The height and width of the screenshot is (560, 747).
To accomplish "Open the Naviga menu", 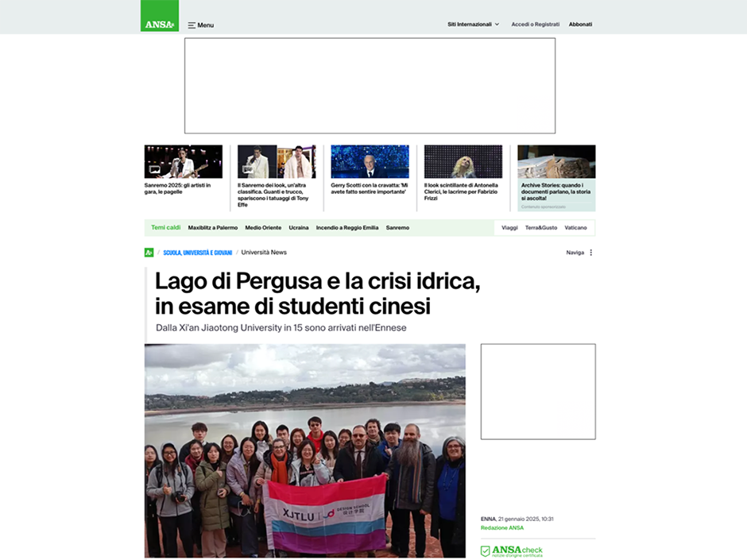I will click(x=579, y=253).
